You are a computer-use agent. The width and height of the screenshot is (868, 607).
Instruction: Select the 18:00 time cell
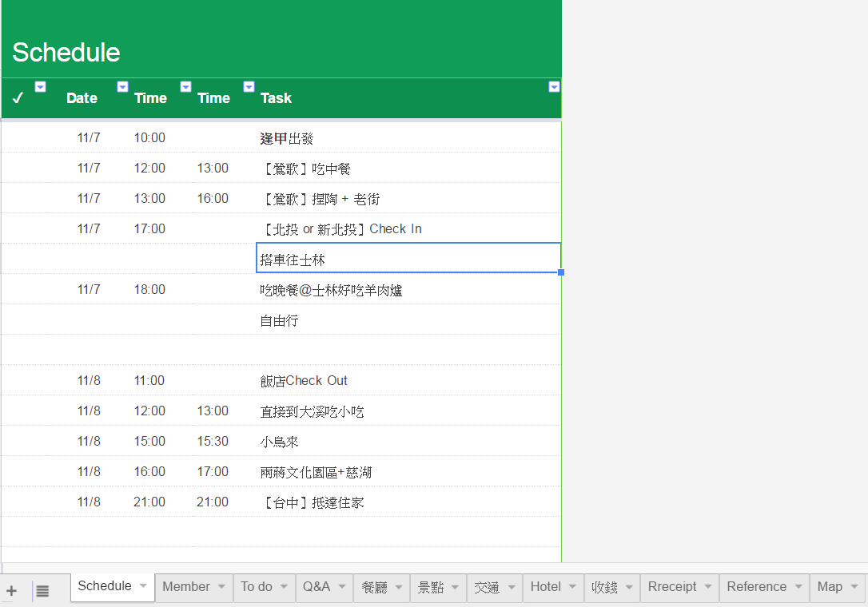[x=161, y=289]
